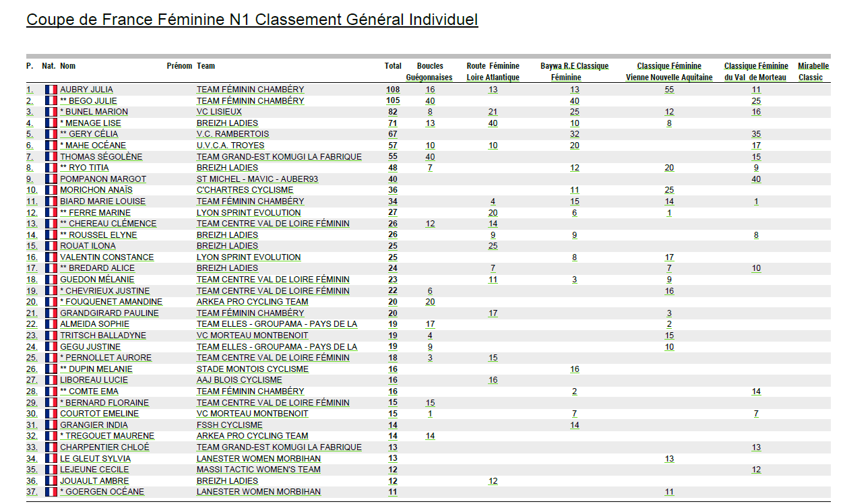Open ARKEA PRO CYCLING TEAM in FOUQUENET row
This screenshot has width=845, height=504.
253,302
